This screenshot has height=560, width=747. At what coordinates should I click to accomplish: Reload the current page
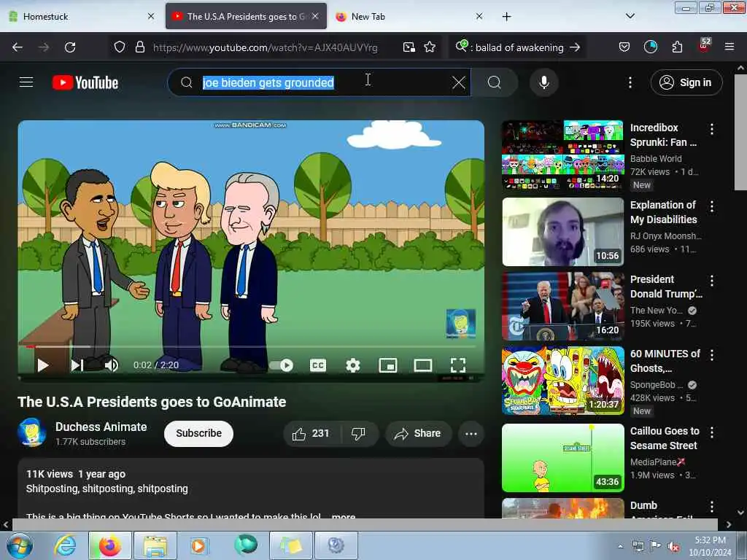(x=70, y=47)
